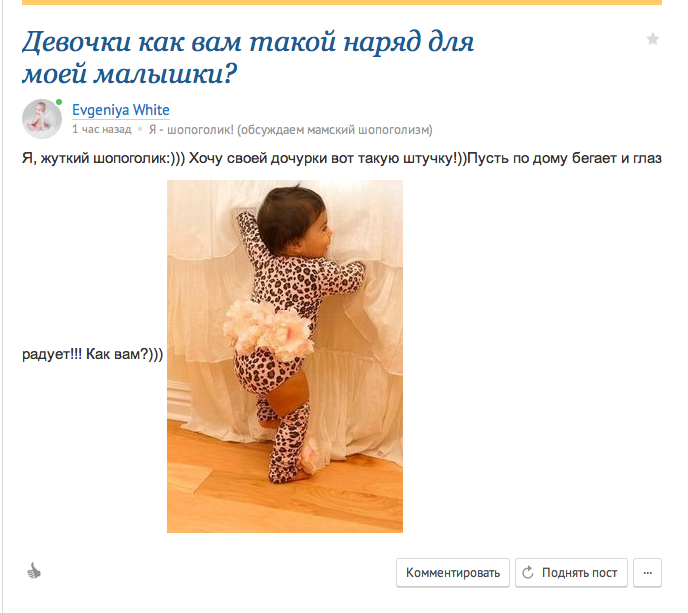The width and height of the screenshot is (688, 613).
Task: Open Evgeniya White's profile link
Action: tap(121, 110)
